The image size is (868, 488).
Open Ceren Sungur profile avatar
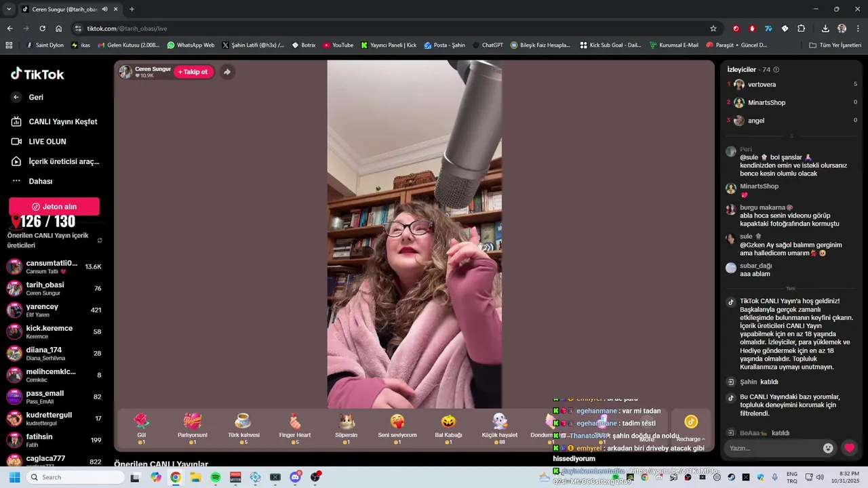pyautogui.click(x=125, y=72)
